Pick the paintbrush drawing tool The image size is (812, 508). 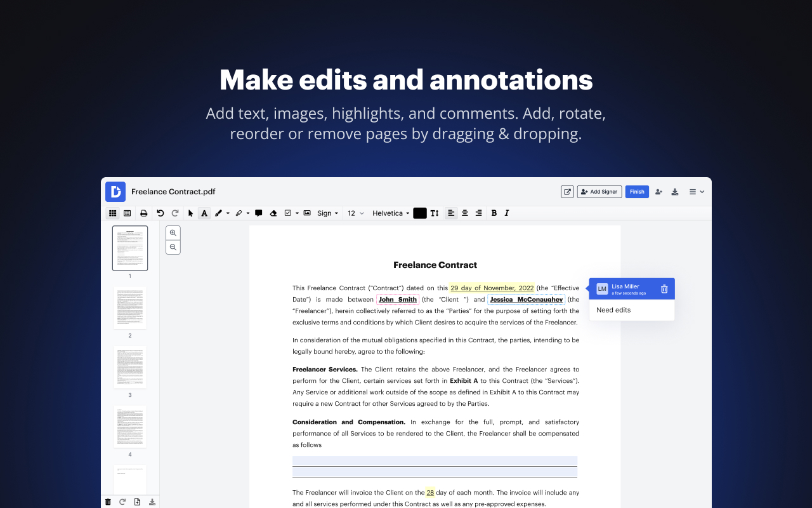pyautogui.click(x=218, y=213)
